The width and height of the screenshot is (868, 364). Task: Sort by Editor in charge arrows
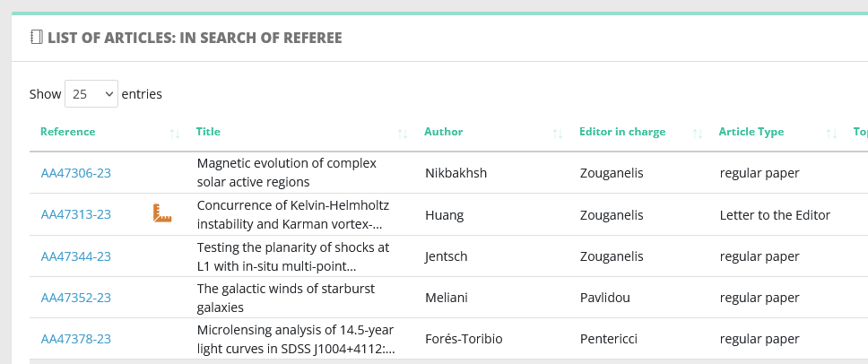click(698, 134)
